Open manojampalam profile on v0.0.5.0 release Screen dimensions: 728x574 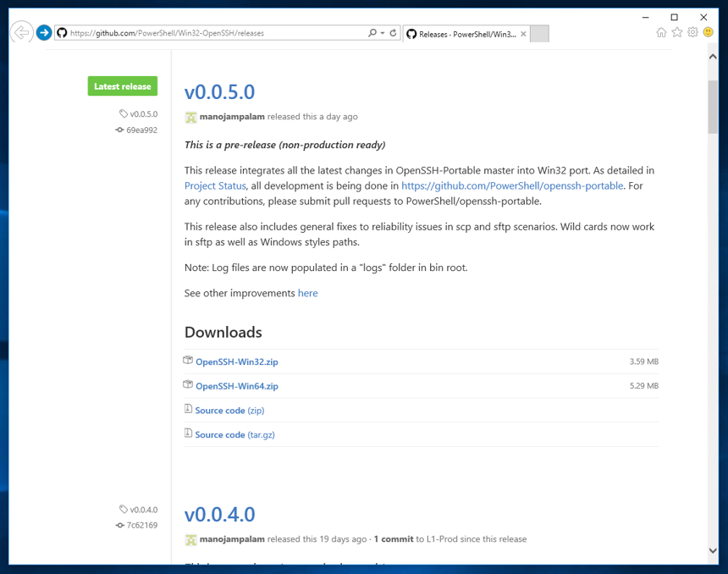pyautogui.click(x=232, y=117)
